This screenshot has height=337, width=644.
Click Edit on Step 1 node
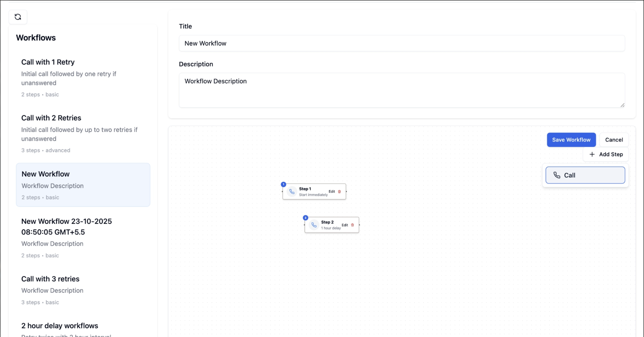(x=332, y=191)
